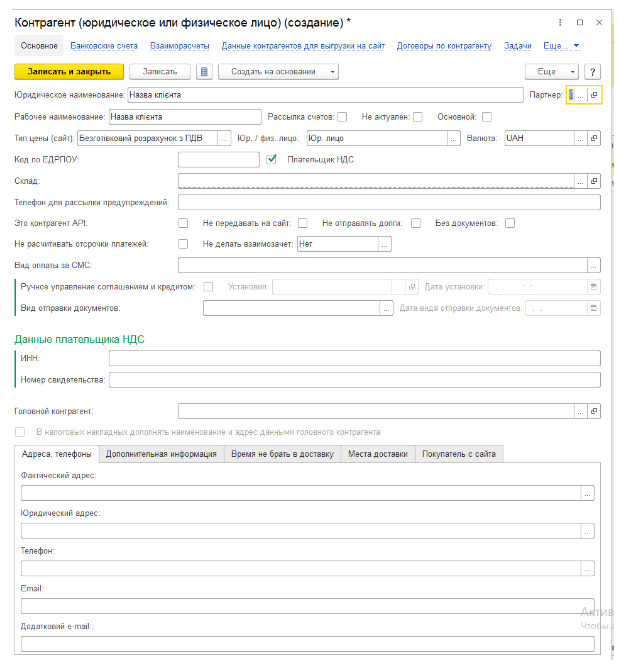Open the Тип цены (сайт) selection list
Screen dimensions: 619x670
coord(224,138)
